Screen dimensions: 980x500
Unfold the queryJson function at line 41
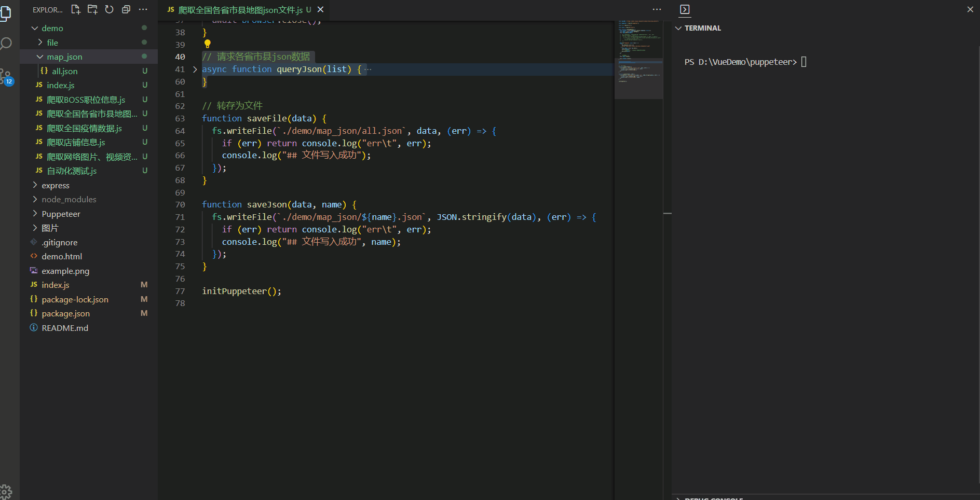[x=195, y=69]
